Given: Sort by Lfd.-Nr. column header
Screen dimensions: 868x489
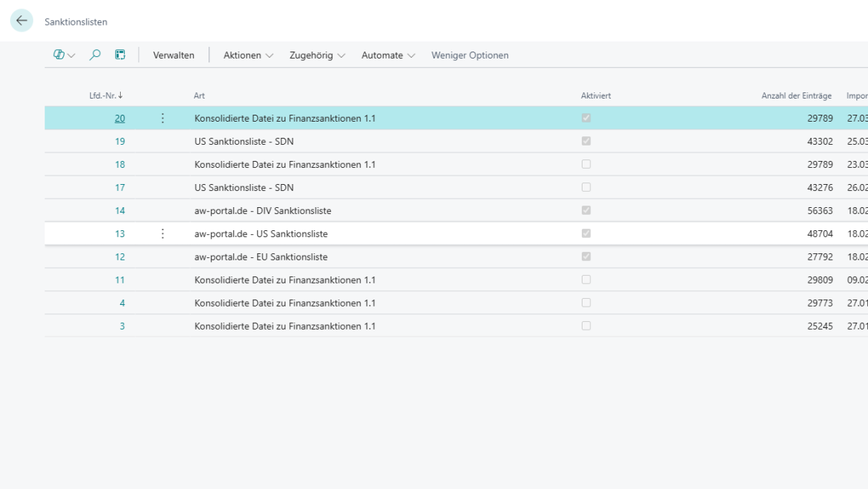Looking at the screenshot, I should point(105,95).
